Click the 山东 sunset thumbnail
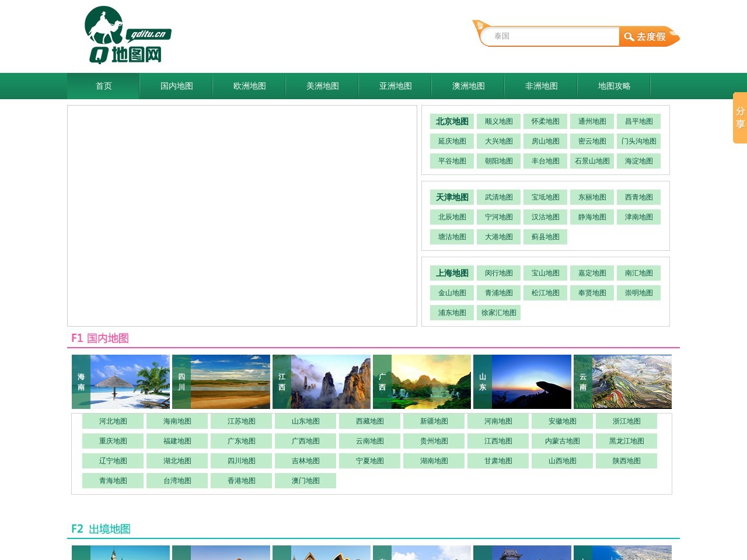Screen dimensions: 747x560 (x=522, y=381)
